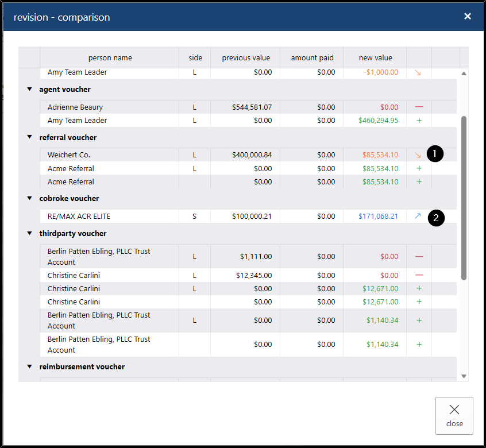Collapse the agent voucher group
This screenshot has height=448, width=486.
(x=29, y=90)
